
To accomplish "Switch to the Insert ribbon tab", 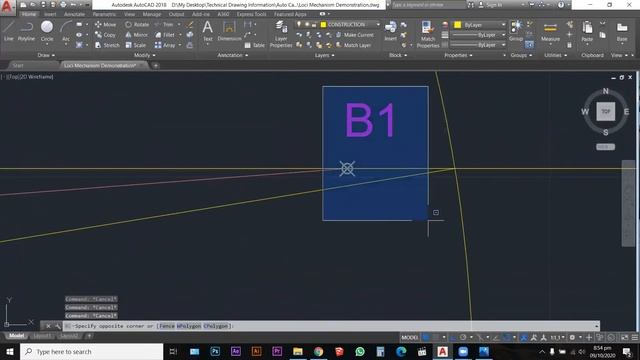I will (x=50, y=14).
